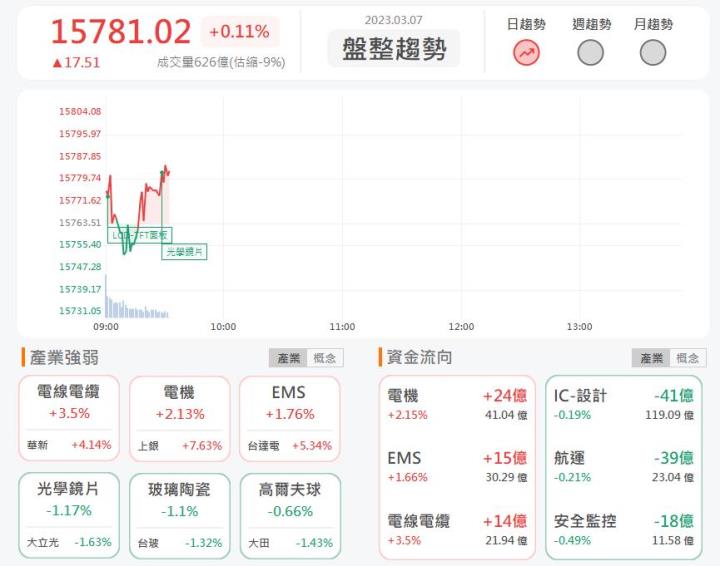
Task: Click 電機 inflow row +24億
Action: click(x=456, y=404)
